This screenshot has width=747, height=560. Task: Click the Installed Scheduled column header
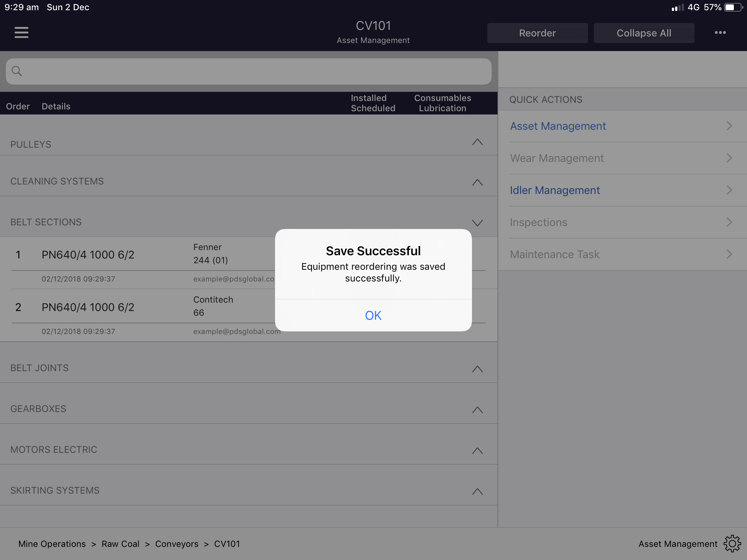coord(373,103)
